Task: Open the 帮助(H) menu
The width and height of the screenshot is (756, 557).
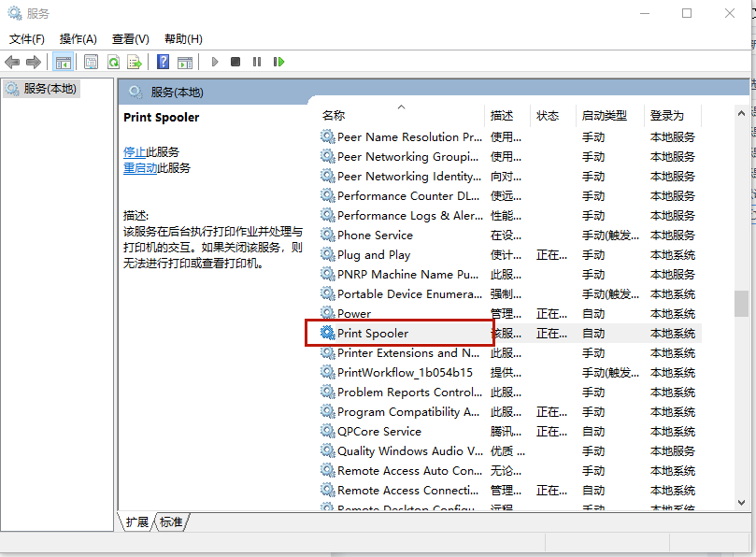Action: coord(183,39)
